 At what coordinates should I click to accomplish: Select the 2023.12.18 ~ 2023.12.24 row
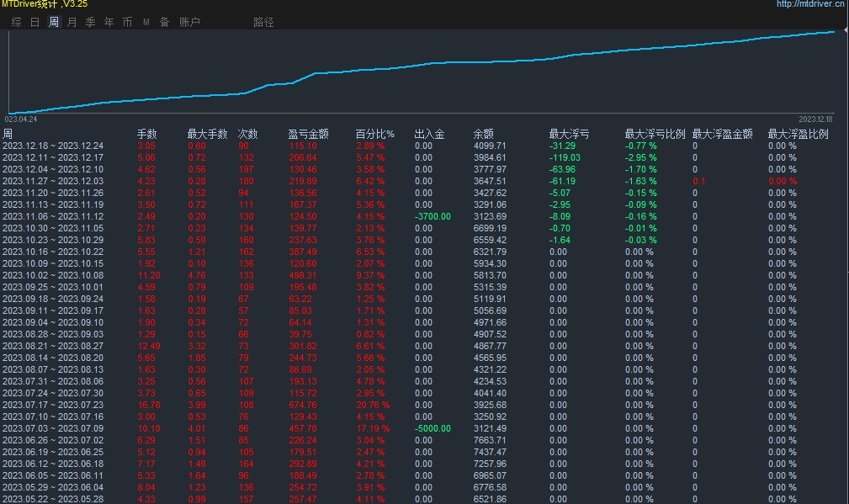tap(53, 146)
